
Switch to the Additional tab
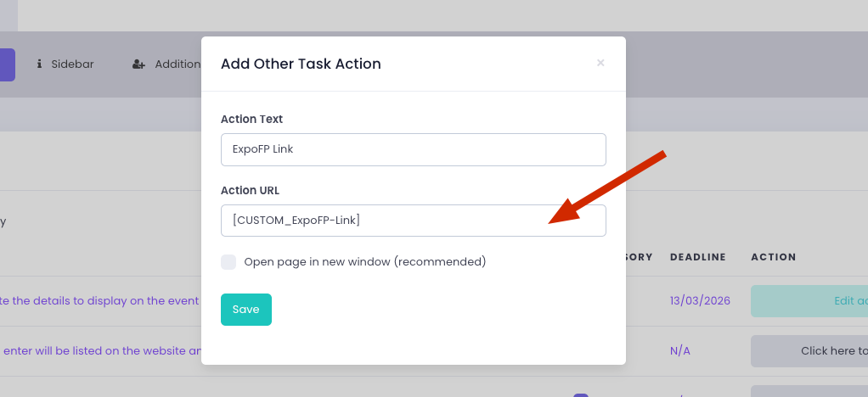[177, 64]
